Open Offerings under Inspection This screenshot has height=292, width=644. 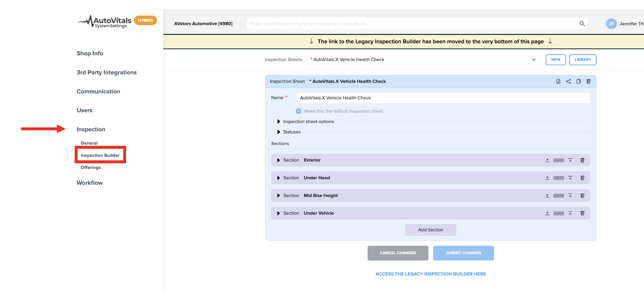pos(91,167)
